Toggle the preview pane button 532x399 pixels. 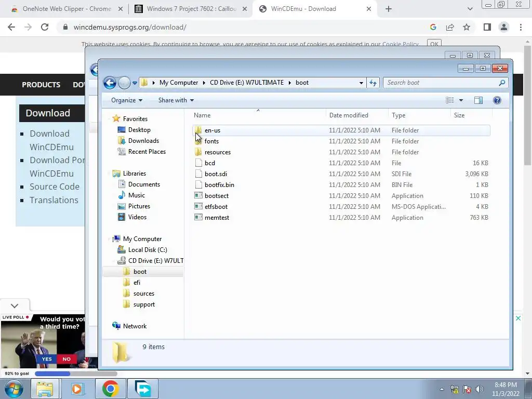[x=478, y=100]
